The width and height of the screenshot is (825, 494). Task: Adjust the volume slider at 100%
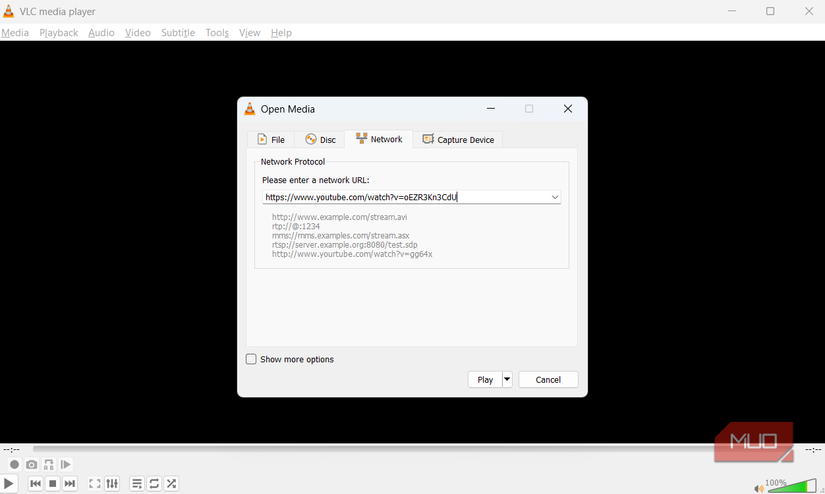(792, 486)
